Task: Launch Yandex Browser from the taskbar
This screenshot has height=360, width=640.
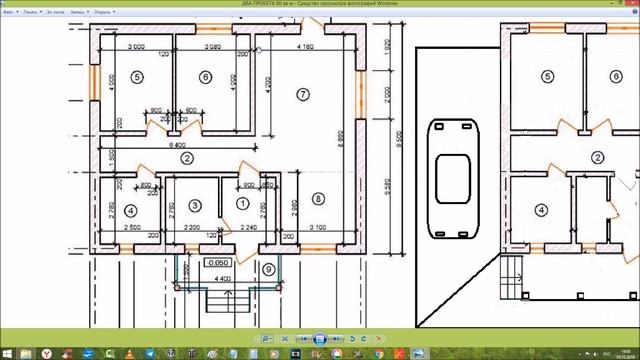Action: [x=47, y=353]
